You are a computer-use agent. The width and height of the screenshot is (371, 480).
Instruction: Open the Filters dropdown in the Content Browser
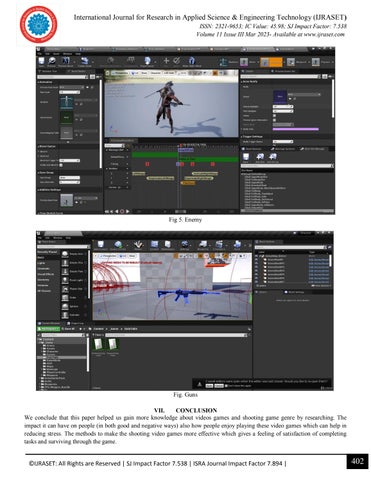99,335
